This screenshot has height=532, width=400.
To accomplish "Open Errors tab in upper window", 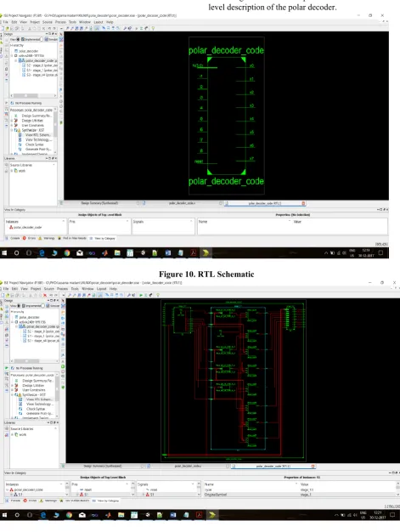I will (29, 238).
